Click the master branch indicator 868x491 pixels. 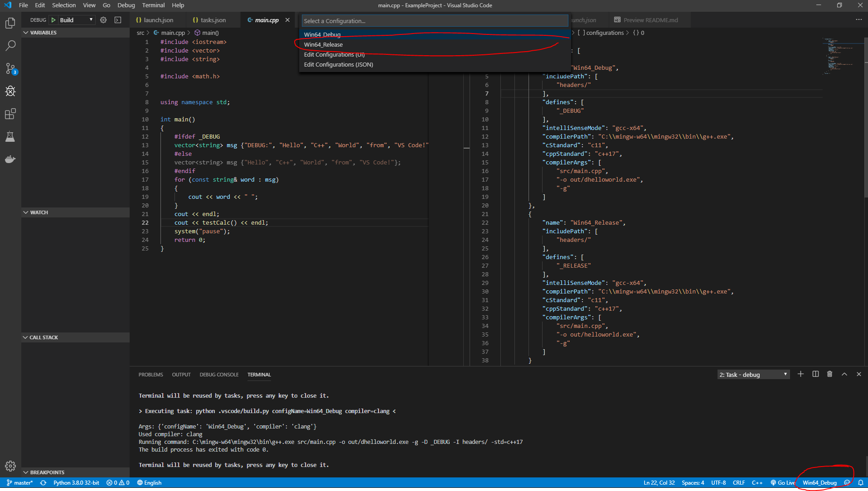point(19,483)
